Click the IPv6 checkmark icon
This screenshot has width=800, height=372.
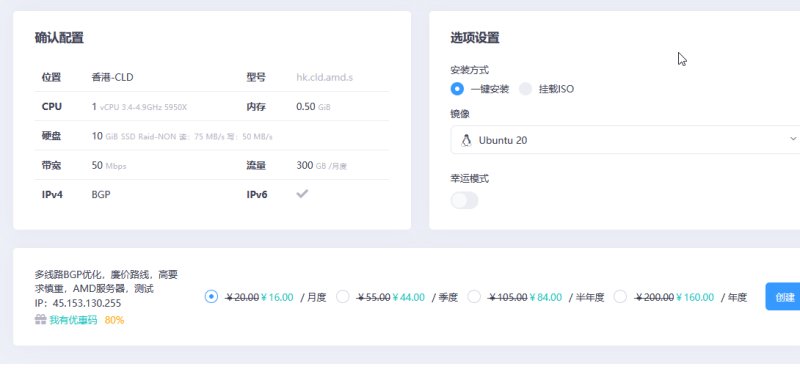click(302, 194)
